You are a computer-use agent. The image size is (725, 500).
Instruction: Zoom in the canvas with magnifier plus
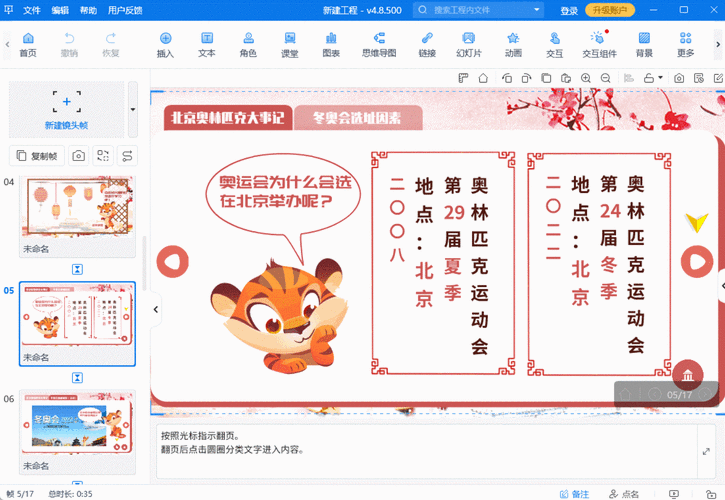[586, 78]
